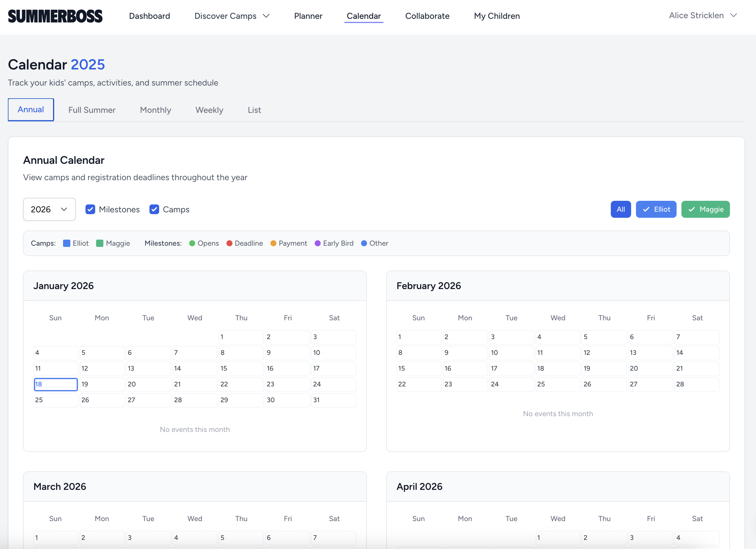
Task: Select February 28 day cell
Action: click(x=697, y=384)
